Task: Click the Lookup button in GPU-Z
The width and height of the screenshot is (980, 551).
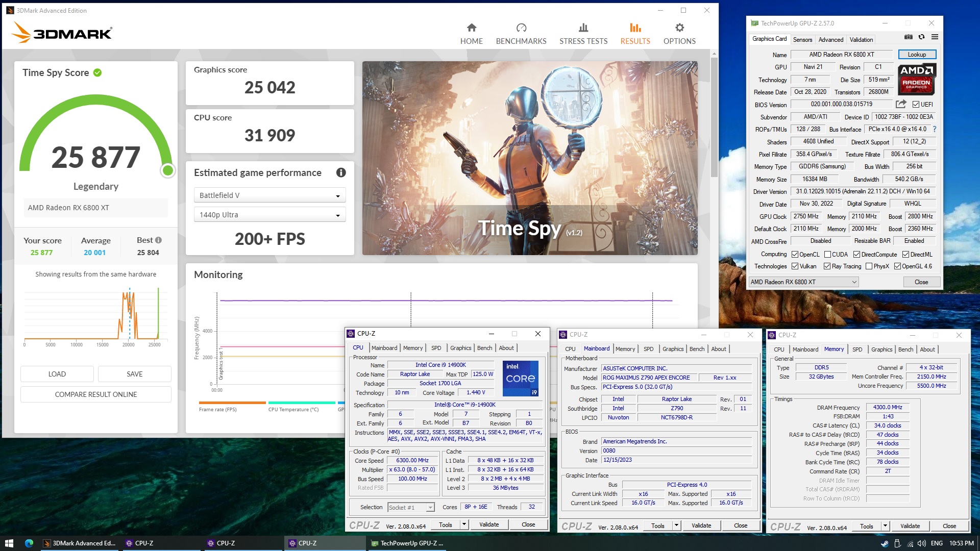Action: [x=916, y=55]
